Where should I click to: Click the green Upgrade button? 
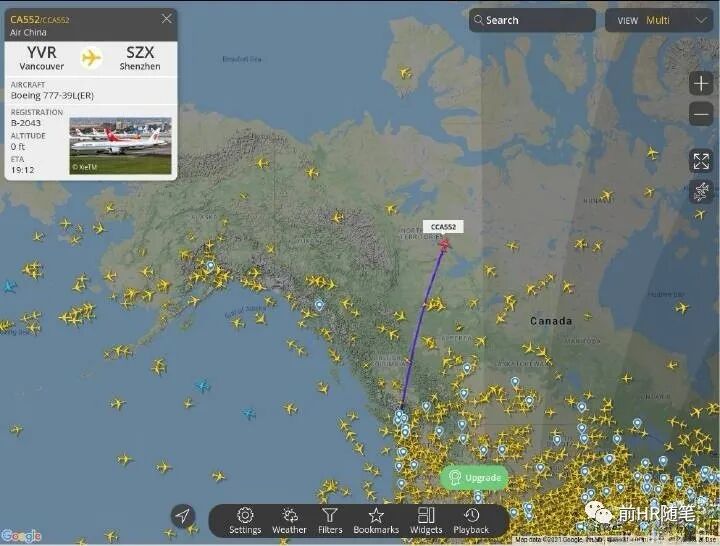click(474, 478)
